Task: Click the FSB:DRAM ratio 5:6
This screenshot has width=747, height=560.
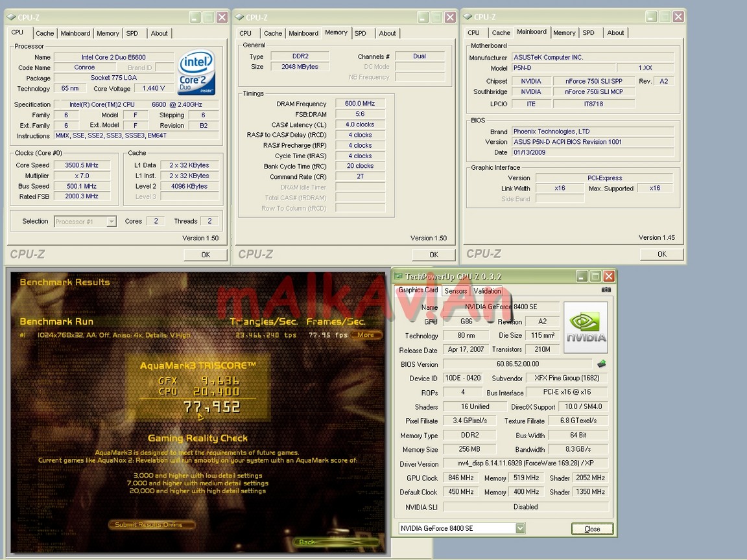Action: [x=360, y=114]
